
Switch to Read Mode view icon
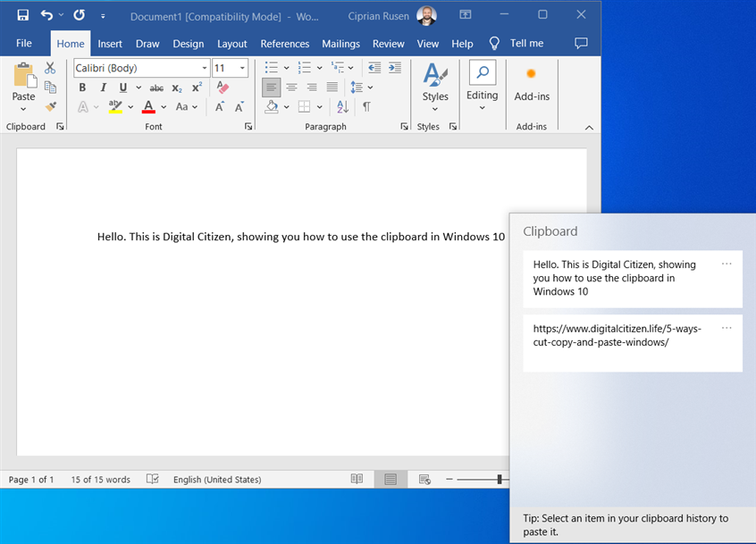357,479
